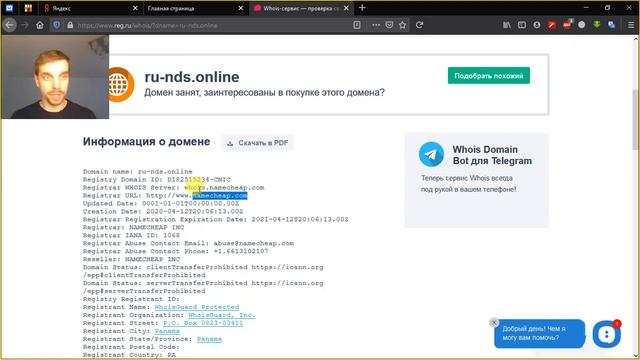Click the Registrar: NAMECHEAP INC line
Viewport: 640px width, 360px height.
click(133, 227)
